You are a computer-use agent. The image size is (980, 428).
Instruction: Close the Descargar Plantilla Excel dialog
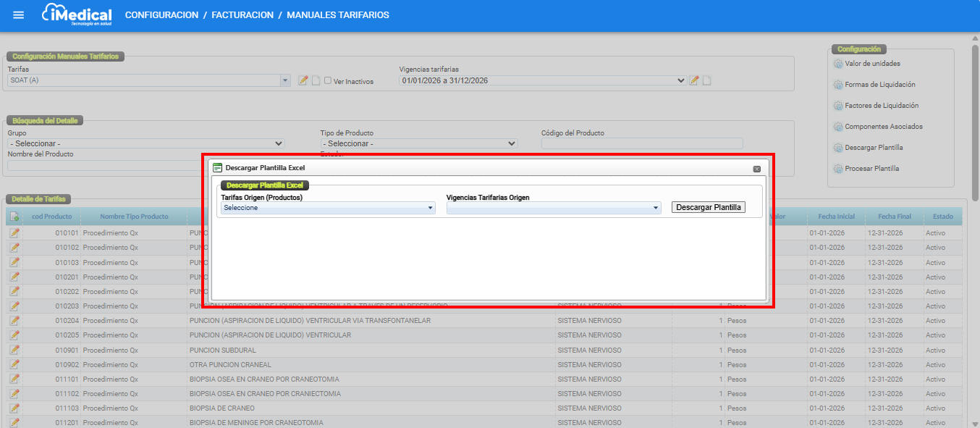756,169
